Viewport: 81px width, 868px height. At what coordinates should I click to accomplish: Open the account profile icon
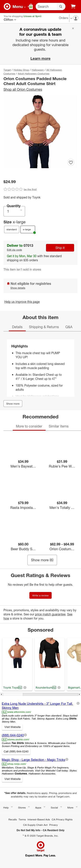pyautogui.click(x=76, y=18)
